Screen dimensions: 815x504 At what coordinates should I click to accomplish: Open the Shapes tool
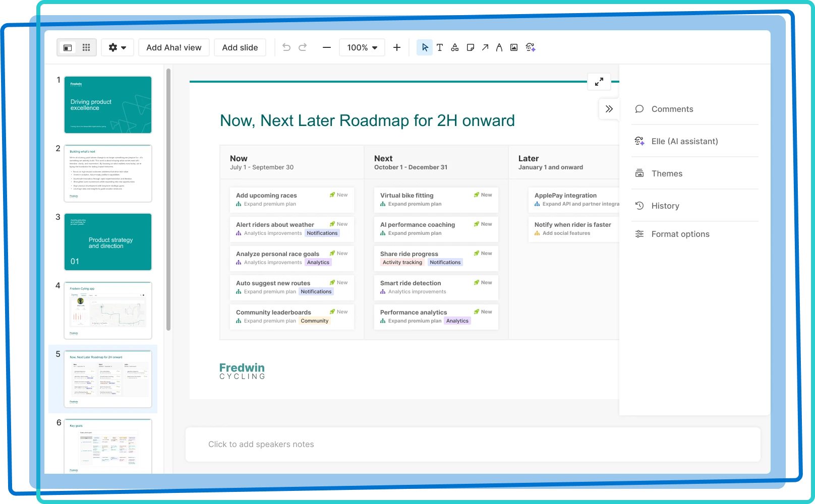point(454,47)
